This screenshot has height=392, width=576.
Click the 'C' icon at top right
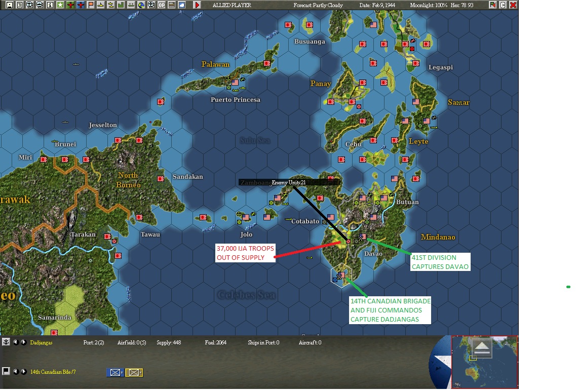tap(503, 5)
